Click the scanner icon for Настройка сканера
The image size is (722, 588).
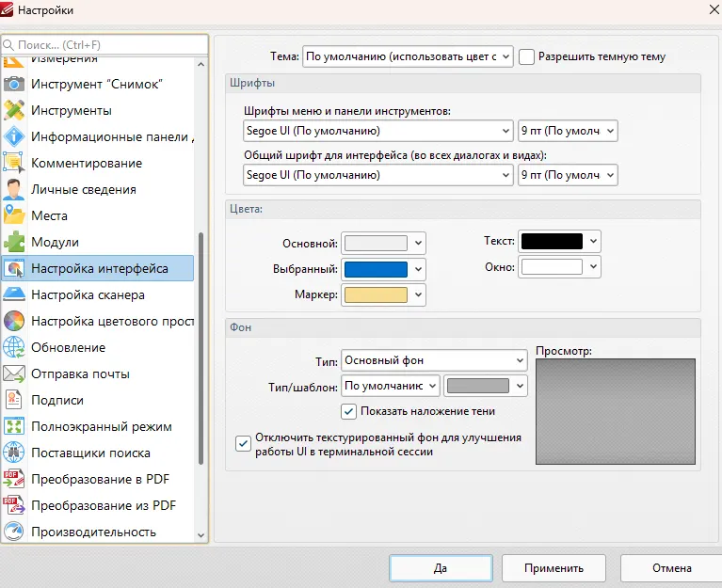click(14, 294)
